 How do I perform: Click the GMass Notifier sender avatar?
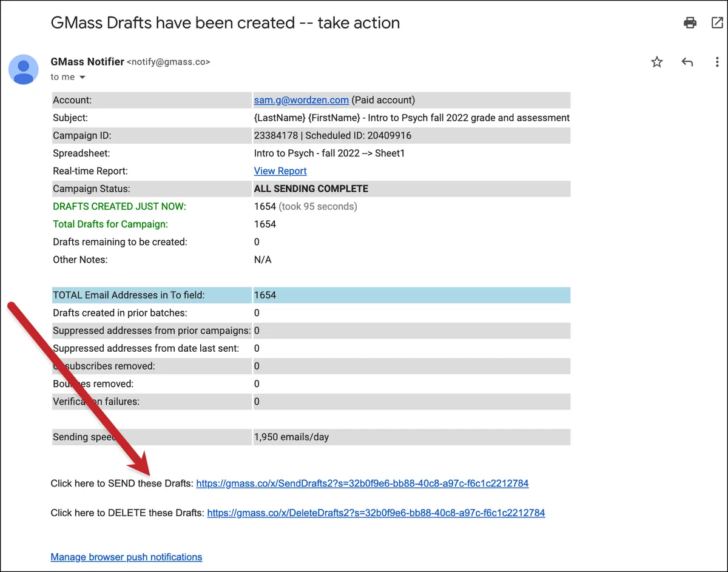point(24,69)
